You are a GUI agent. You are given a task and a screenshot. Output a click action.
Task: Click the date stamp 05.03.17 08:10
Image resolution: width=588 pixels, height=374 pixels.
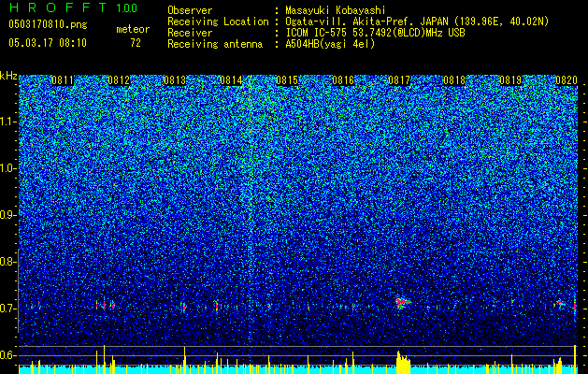pos(48,42)
